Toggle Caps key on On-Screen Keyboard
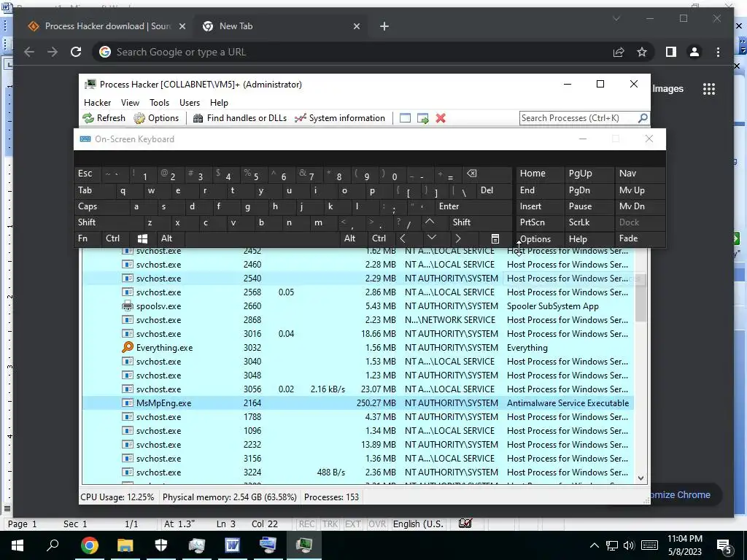Image resolution: width=747 pixels, height=560 pixels. pos(101,206)
